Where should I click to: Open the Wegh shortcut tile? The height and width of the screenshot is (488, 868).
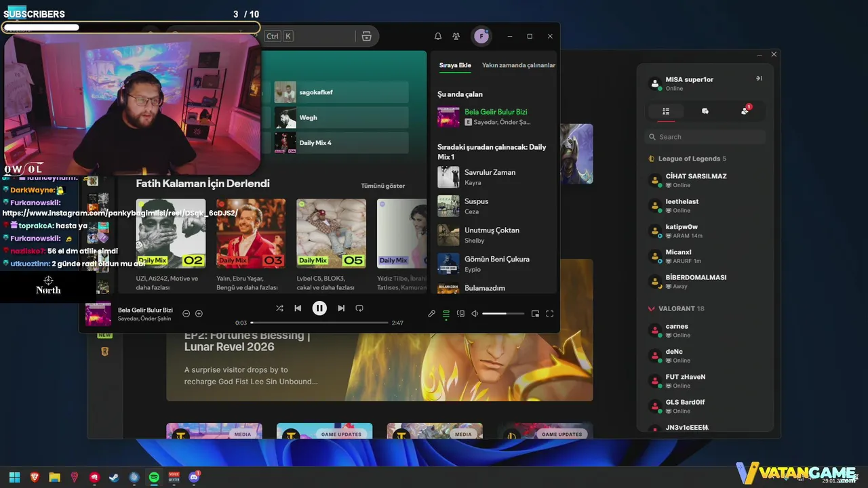[341, 117]
